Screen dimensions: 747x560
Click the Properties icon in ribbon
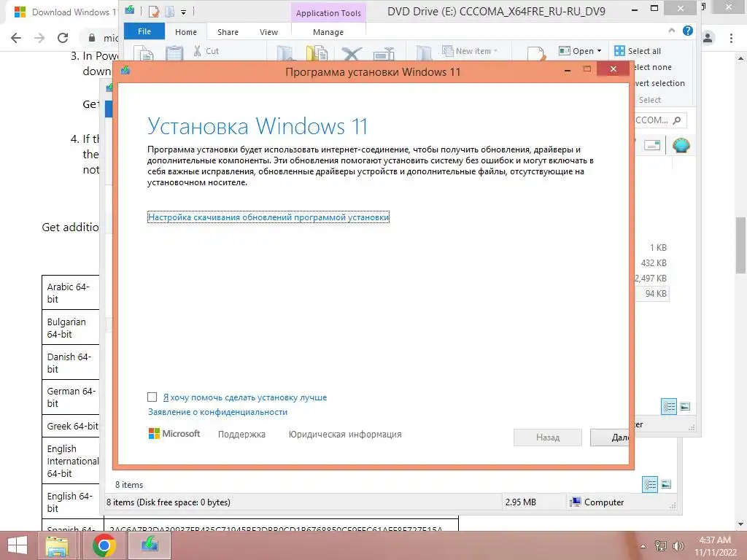(536, 53)
